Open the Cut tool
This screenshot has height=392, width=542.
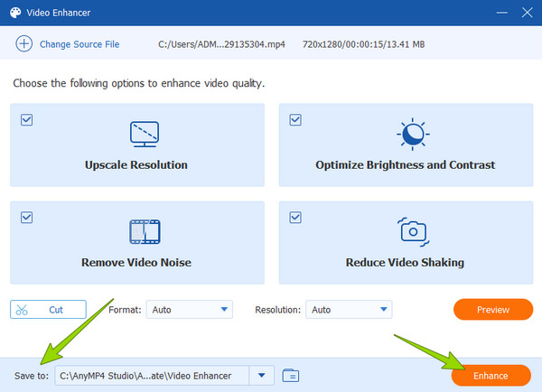48,310
